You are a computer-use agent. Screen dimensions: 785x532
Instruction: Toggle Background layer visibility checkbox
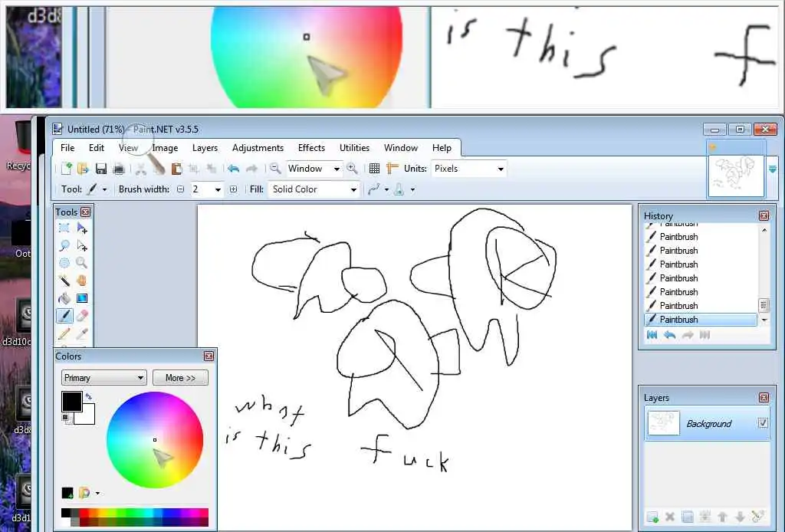[x=763, y=423]
